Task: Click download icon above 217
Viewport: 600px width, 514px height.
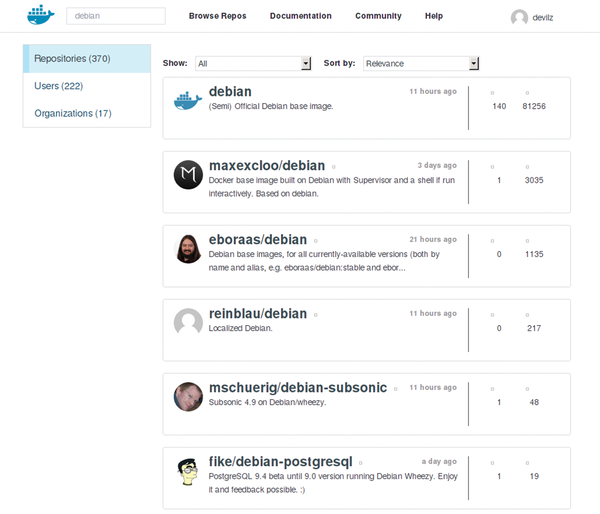Action: (527, 315)
